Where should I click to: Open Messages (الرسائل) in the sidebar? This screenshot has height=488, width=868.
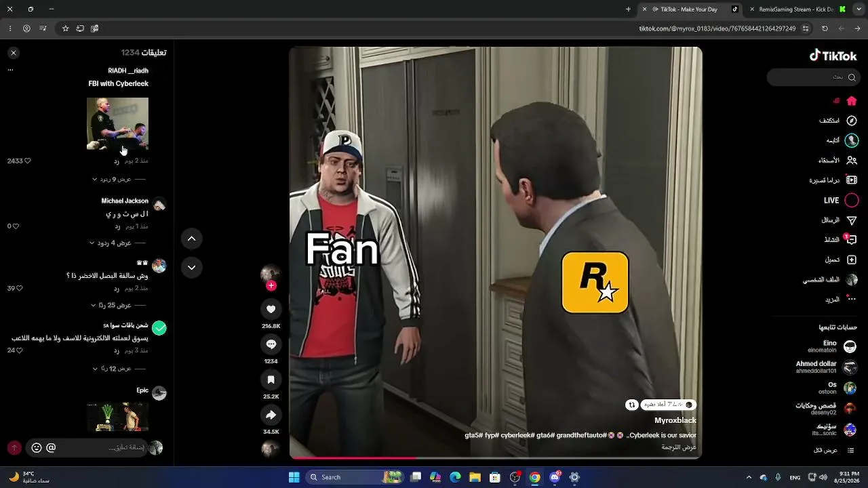[840, 220]
